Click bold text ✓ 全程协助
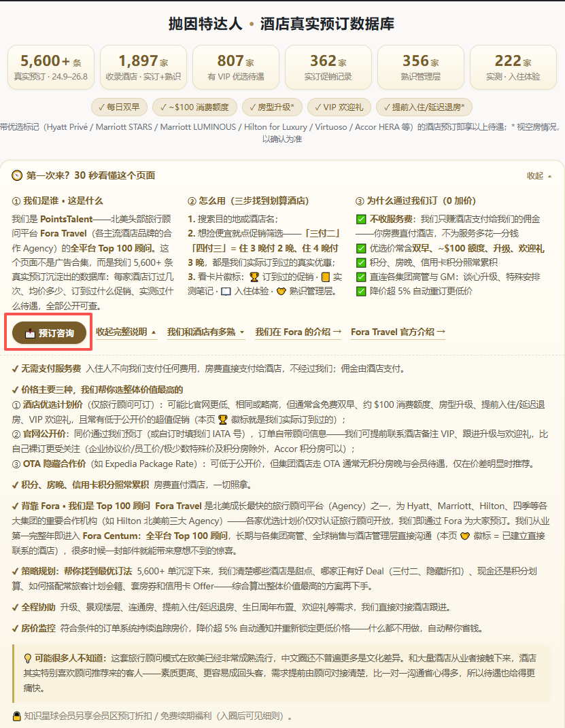Viewport: 565px width, 728px height. pyautogui.click(x=34, y=607)
